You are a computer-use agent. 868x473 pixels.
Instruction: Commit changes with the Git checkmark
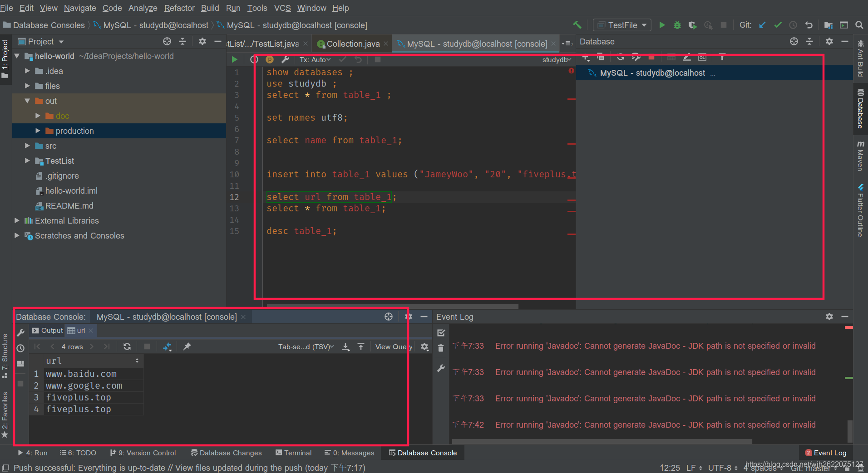tap(778, 25)
